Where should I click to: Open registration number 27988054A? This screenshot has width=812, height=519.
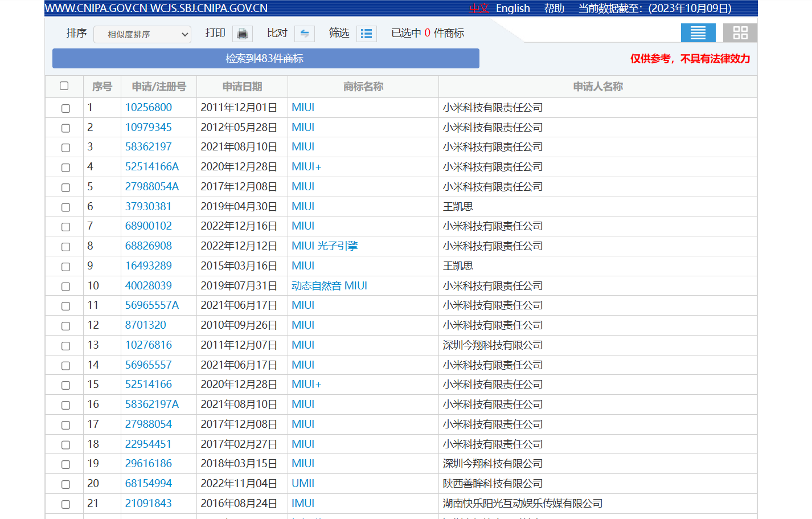(x=152, y=187)
